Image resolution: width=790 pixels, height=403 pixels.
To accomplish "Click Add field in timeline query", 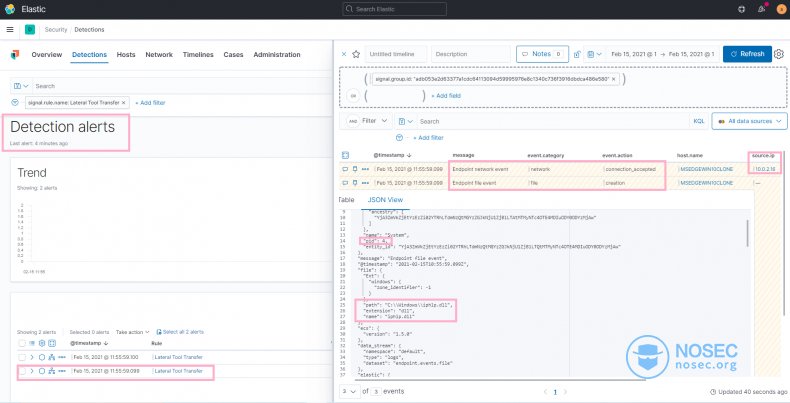I will coord(446,96).
